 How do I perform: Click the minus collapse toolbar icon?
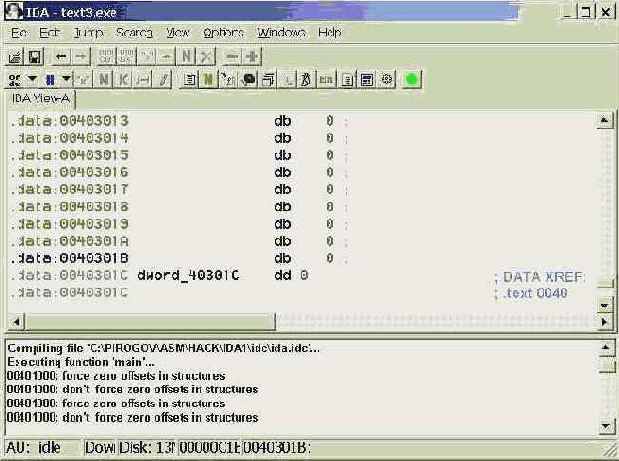(232, 57)
